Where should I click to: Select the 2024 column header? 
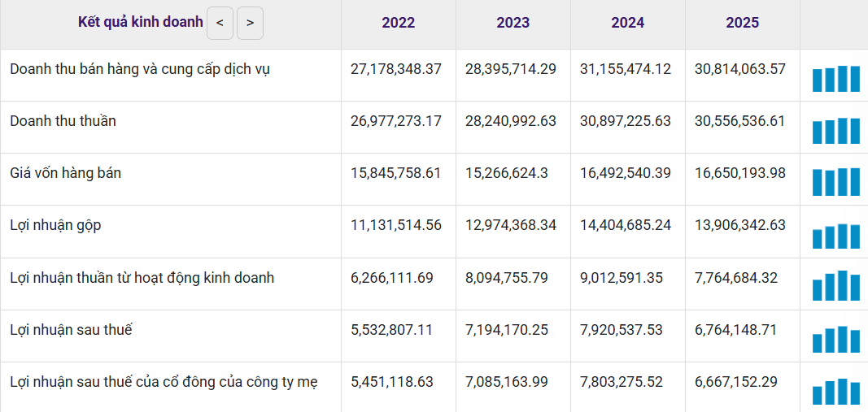click(628, 23)
